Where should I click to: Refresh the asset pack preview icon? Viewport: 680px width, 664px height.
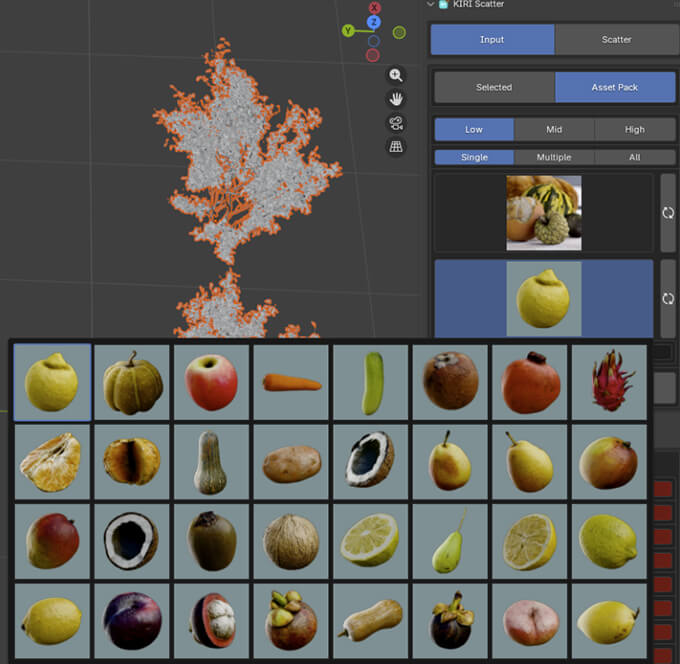667,213
